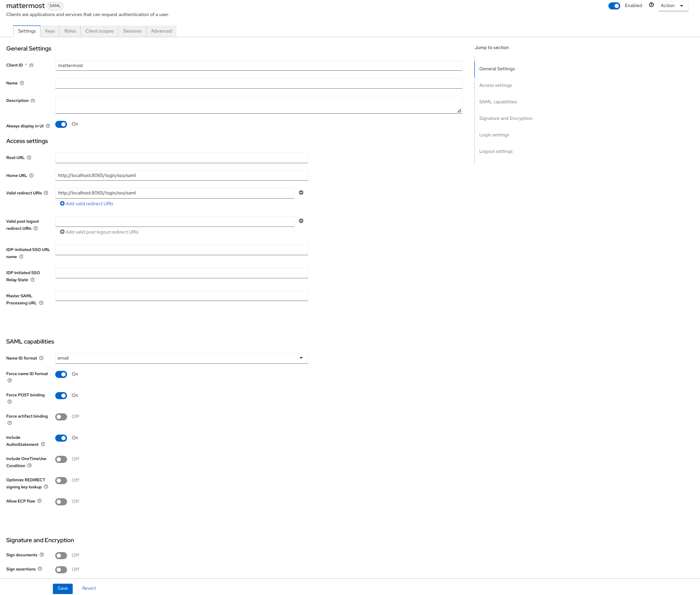Open help for the Root URL field
This screenshot has width=700, height=595.
[x=29, y=158]
